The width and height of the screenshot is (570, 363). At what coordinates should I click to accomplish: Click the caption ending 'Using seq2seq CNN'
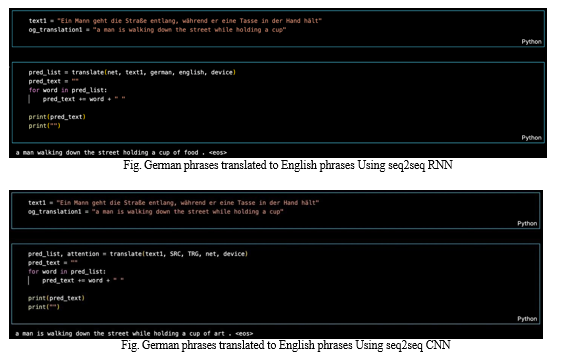coord(286,345)
